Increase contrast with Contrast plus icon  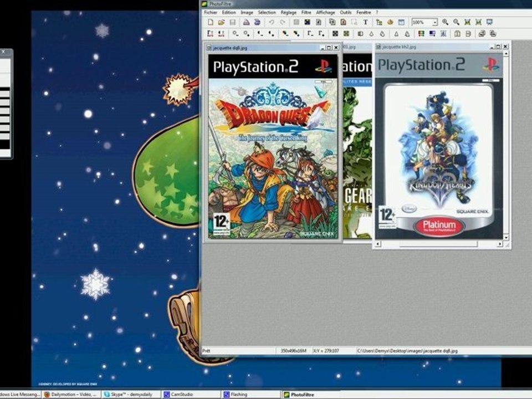(x=272, y=34)
